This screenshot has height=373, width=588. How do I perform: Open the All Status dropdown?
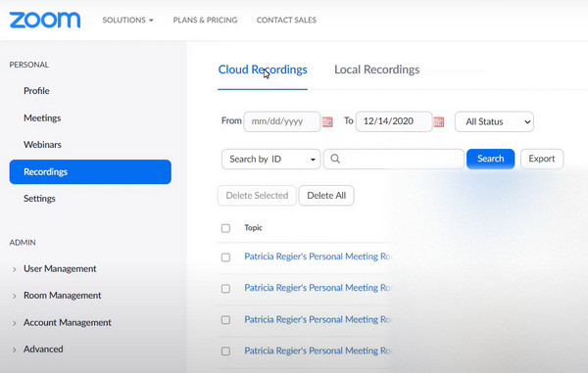pyautogui.click(x=494, y=121)
